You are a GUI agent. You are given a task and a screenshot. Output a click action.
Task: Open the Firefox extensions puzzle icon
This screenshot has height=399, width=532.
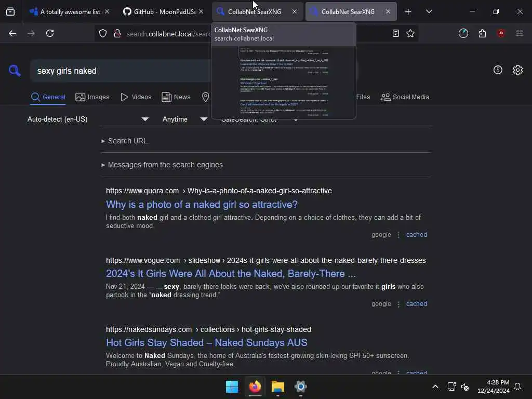pos(482,33)
